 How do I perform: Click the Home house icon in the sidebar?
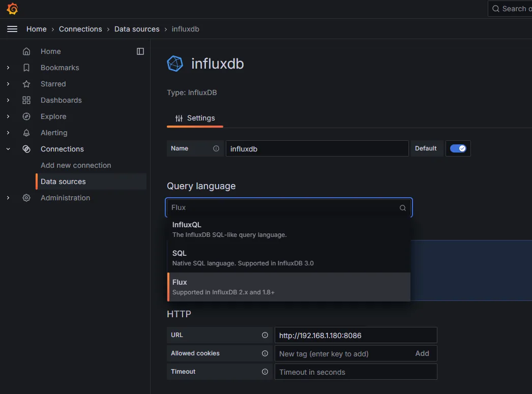pos(26,51)
